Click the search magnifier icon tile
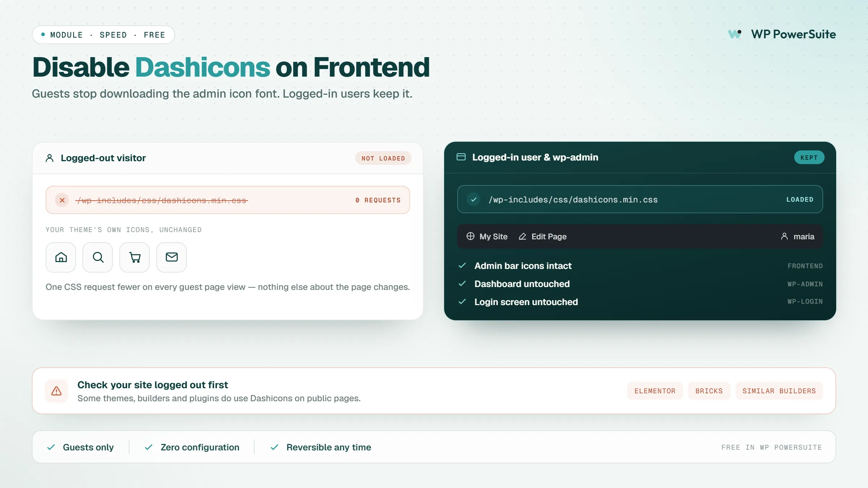 (98, 257)
